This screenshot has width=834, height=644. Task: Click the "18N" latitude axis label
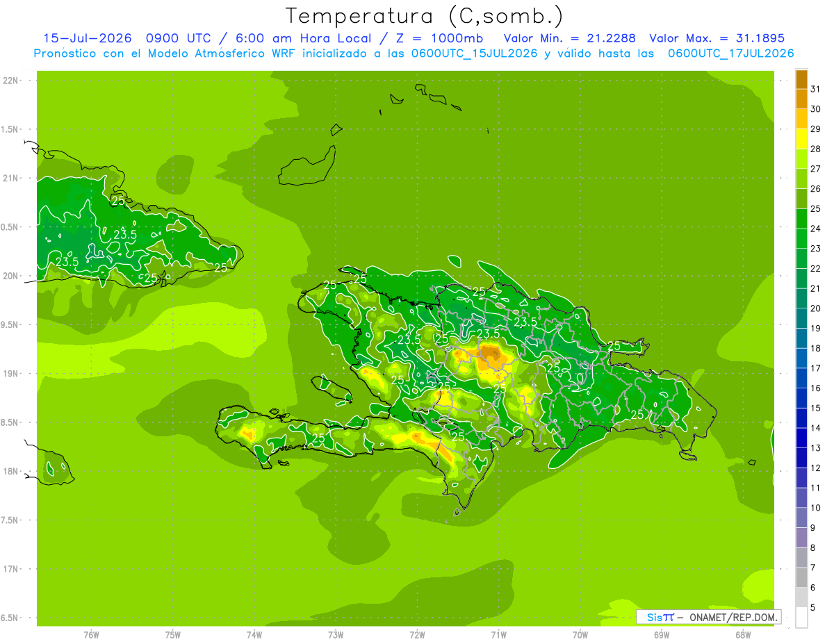(10, 472)
